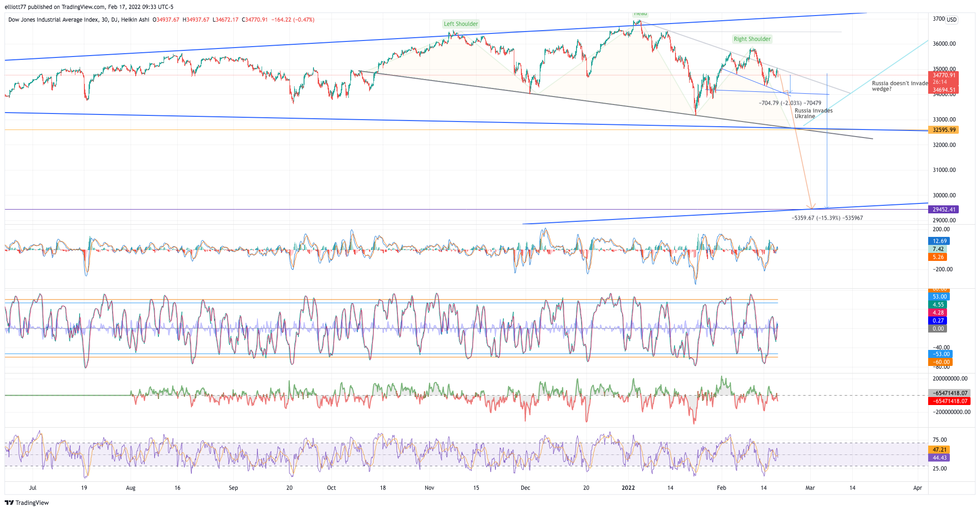Click the Apr label on the time axis
The width and height of the screenshot is (980, 511).
(917, 488)
